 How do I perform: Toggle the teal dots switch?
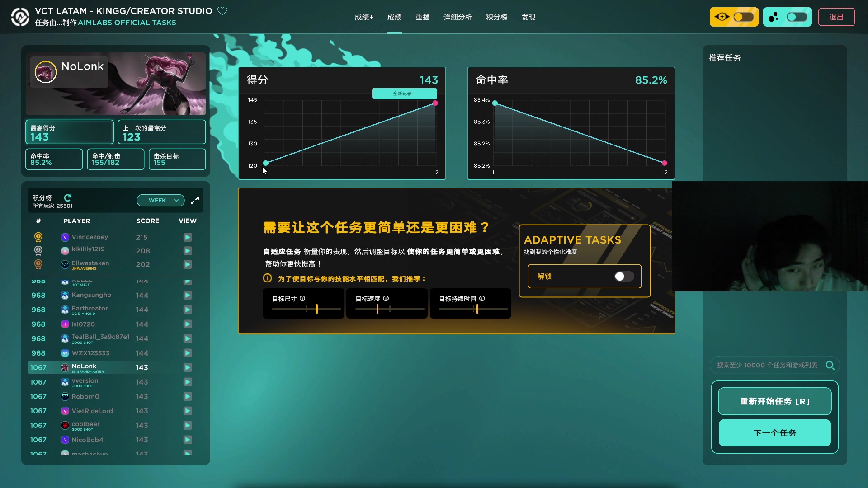[797, 17]
